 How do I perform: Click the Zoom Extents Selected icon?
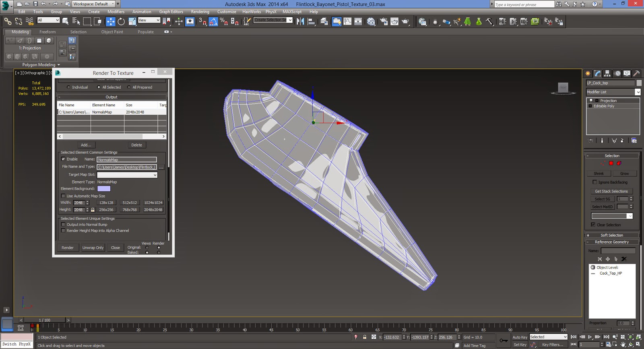tap(630, 337)
